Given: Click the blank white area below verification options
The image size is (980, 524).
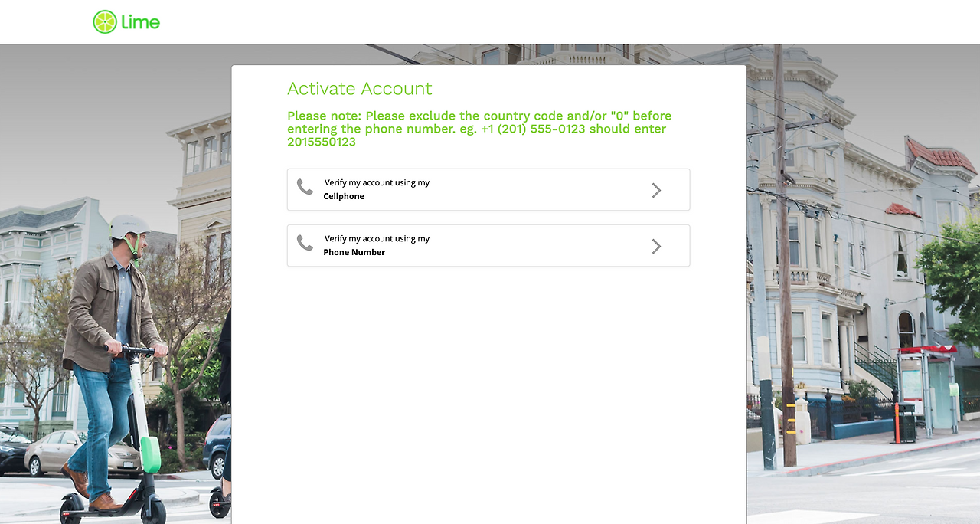Looking at the screenshot, I should coord(488,391).
